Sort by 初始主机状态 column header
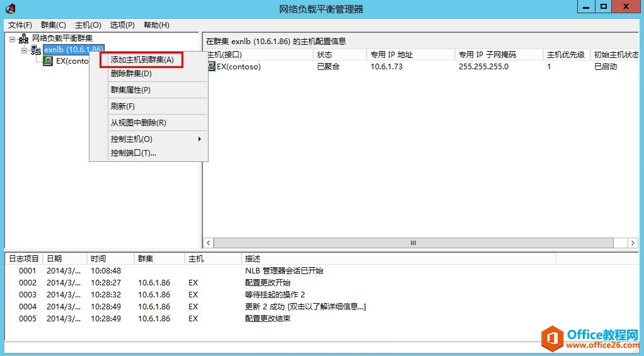644x356 pixels. click(615, 55)
